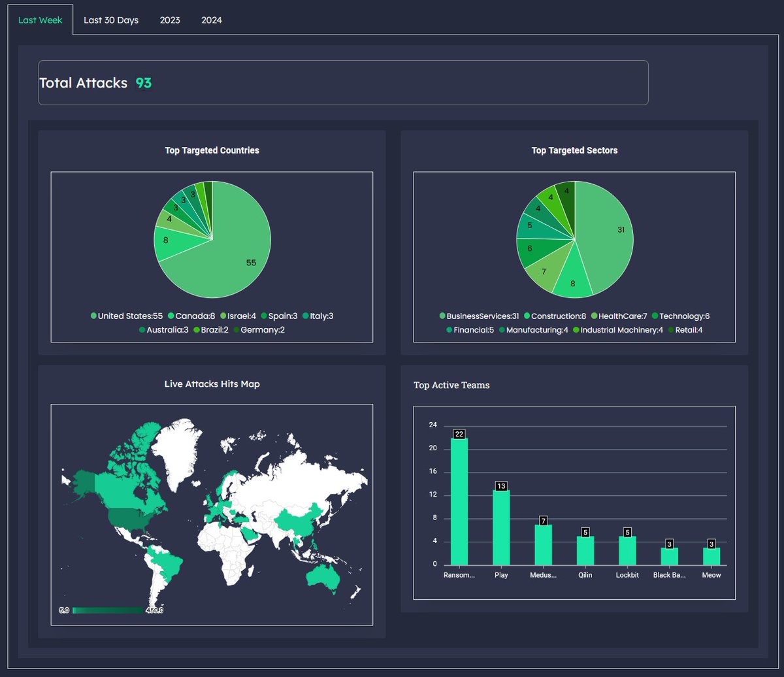Click Construction:8 legend entry

(555, 316)
